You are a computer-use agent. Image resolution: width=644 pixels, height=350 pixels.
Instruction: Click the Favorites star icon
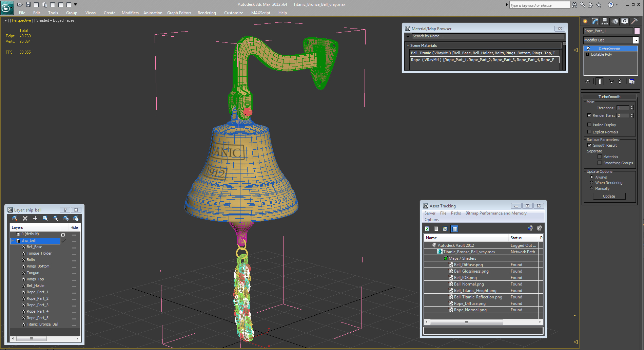pos(599,5)
